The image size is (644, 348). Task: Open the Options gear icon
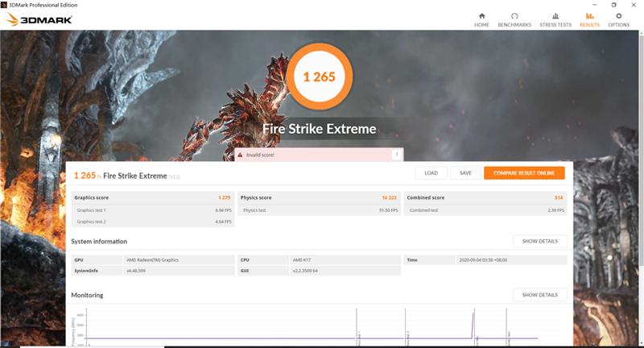pyautogui.click(x=618, y=16)
